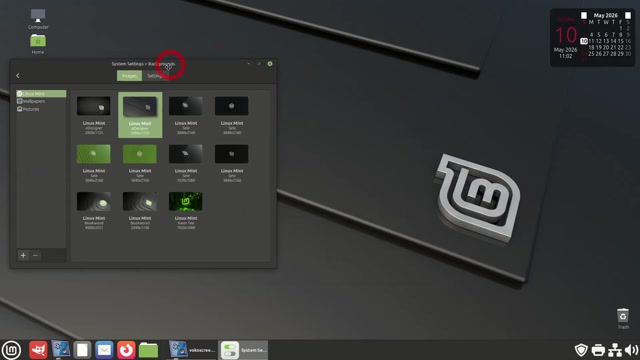This screenshot has width=640, height=360.
Task: Click the pinned vokoscreen launcher icon
Action: (61, 350)
